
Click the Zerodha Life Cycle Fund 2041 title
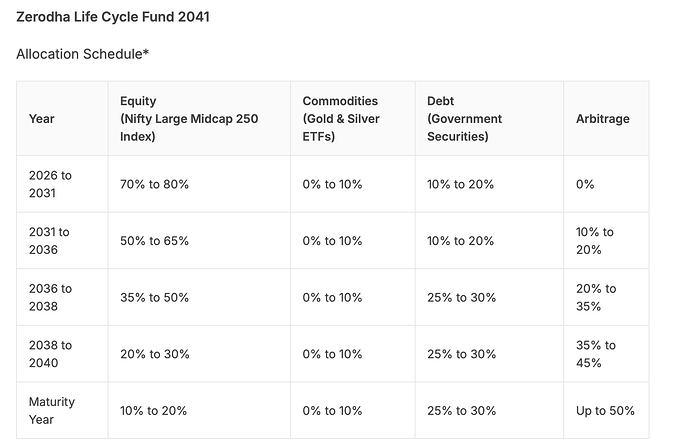coord(113,17)
